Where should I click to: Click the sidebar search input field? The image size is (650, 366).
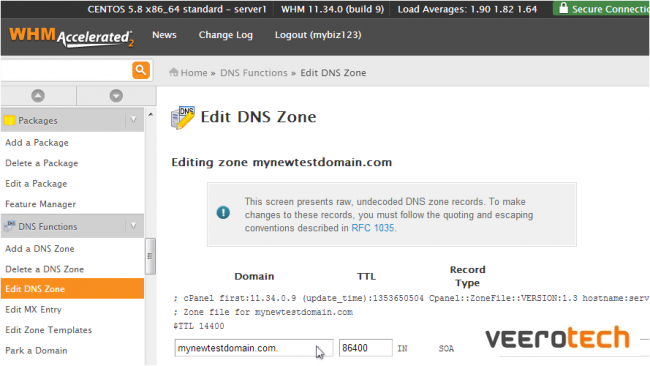tap(66, 70)
